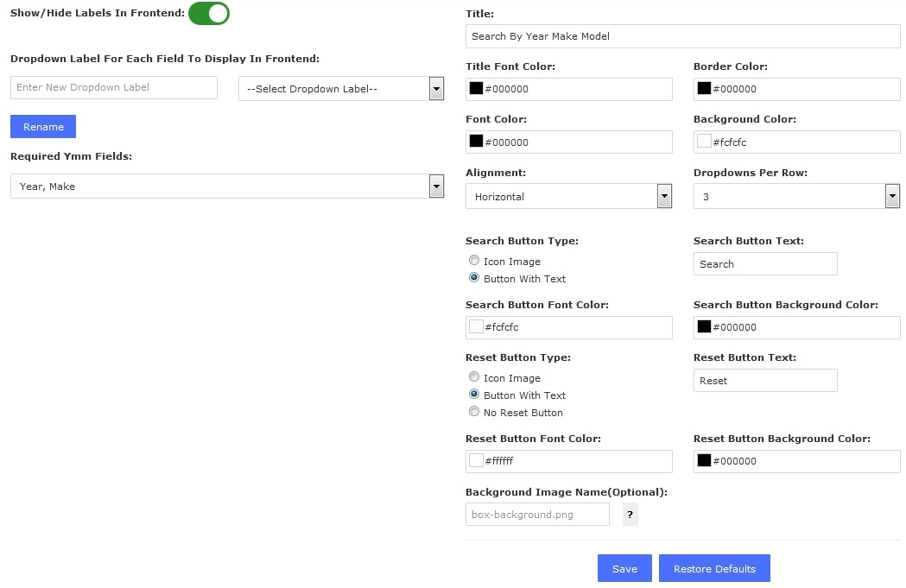Select Button With Text for Reset Button
The width and height of the screenshot is (906, 588).
click(x=474, y=395)
